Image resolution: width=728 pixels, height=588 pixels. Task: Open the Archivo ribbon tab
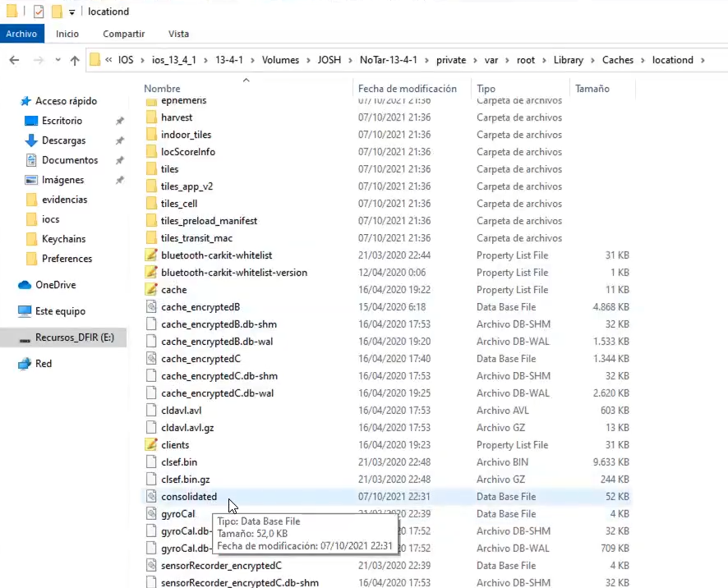pos(22,34)
